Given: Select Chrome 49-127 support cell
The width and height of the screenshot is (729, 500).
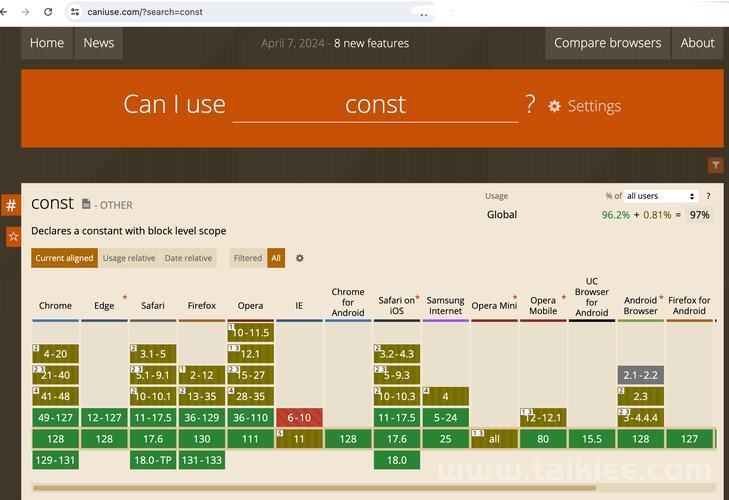Looking at the screenshot, I should [55, 418].
